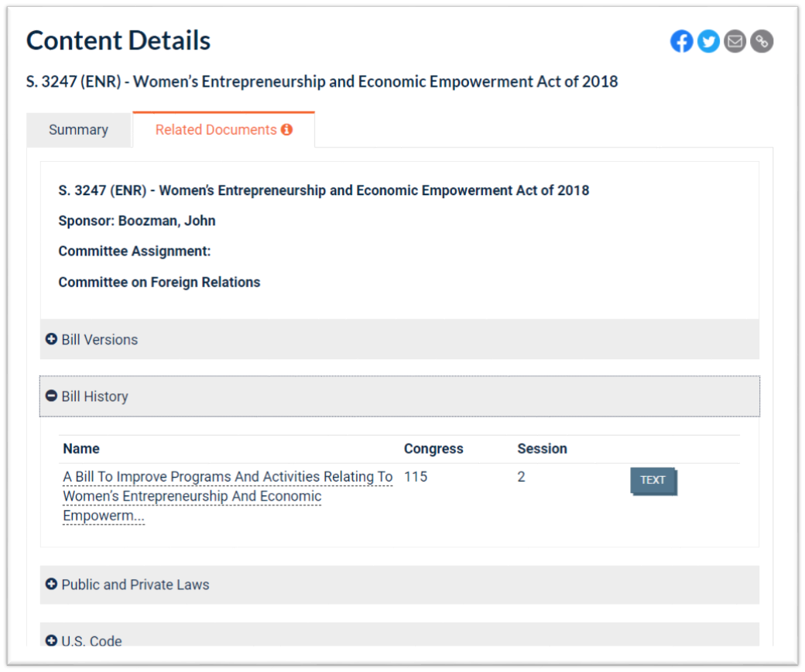Click the plus icon beside Public and Private Laws
This screenshot has width=805, height=672.
52,585
